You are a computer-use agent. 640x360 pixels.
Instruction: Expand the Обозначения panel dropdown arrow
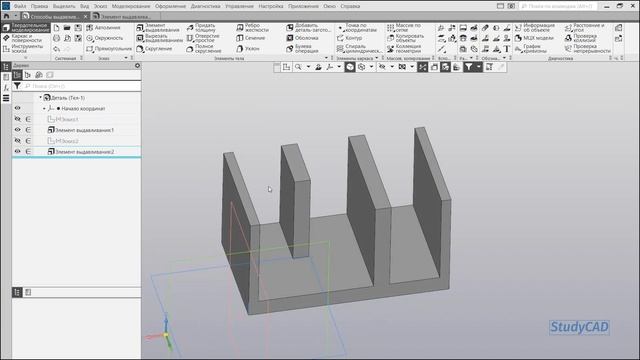coord(504,58)
